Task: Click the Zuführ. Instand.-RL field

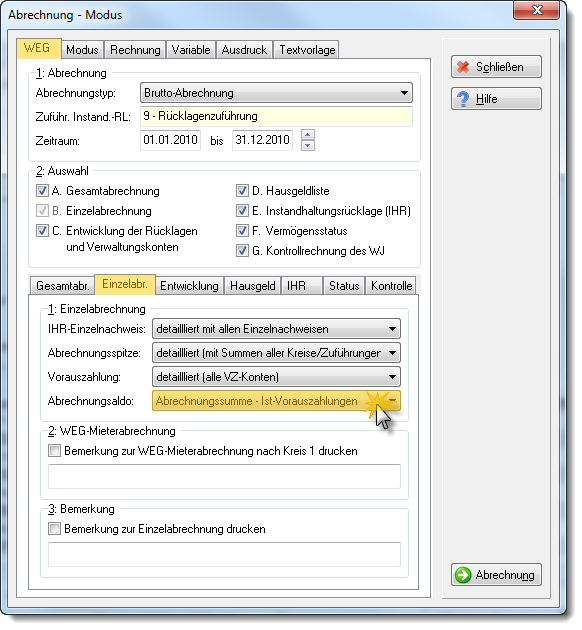Action: (x=276, y=117)
